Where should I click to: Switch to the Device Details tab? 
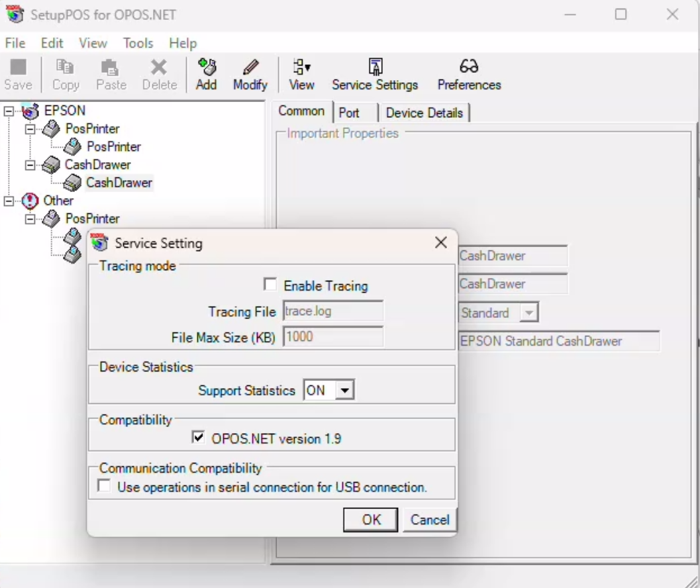coord(424,113)
